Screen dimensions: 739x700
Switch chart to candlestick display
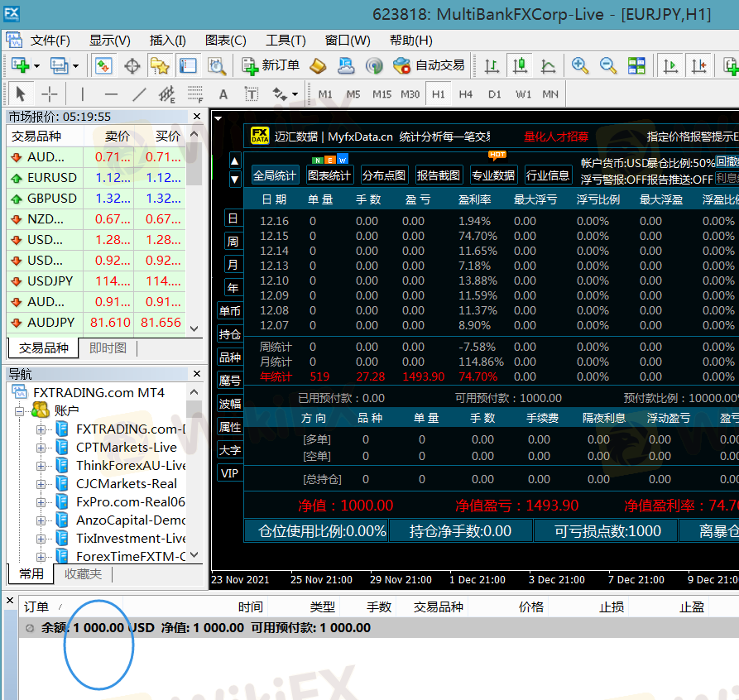tap(520, 65)
